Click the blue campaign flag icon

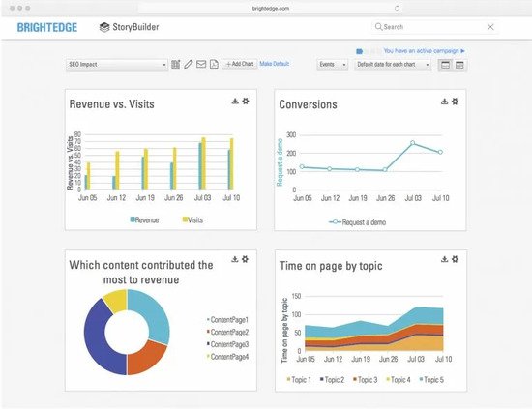[x=359, y=51]
